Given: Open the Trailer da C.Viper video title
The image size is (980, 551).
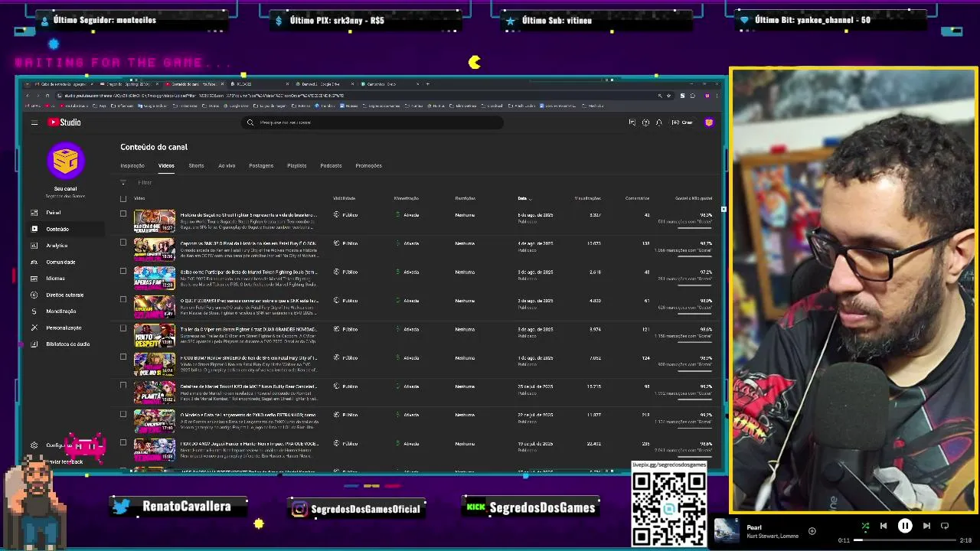Looking at the screenshot, I should pos(248,329).
